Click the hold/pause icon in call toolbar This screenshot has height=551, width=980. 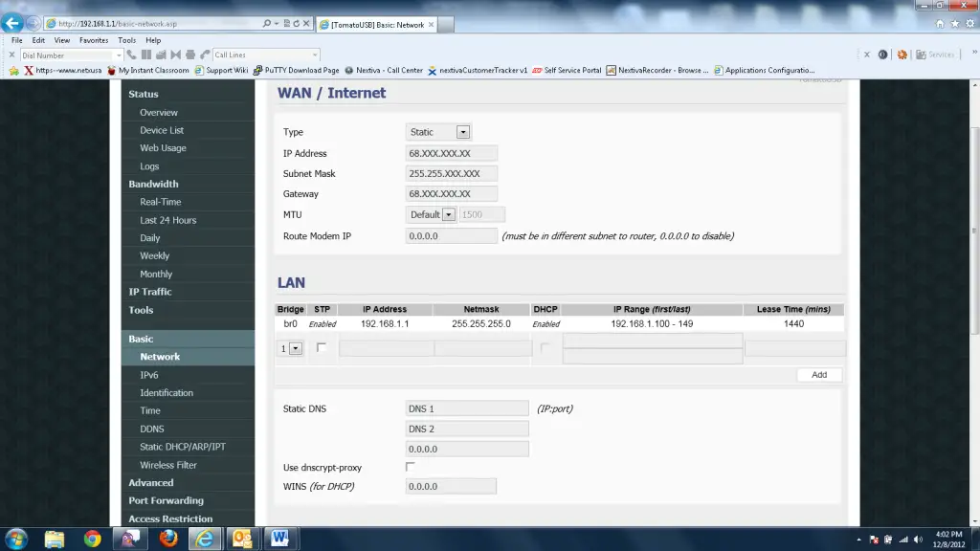[146, 55]
